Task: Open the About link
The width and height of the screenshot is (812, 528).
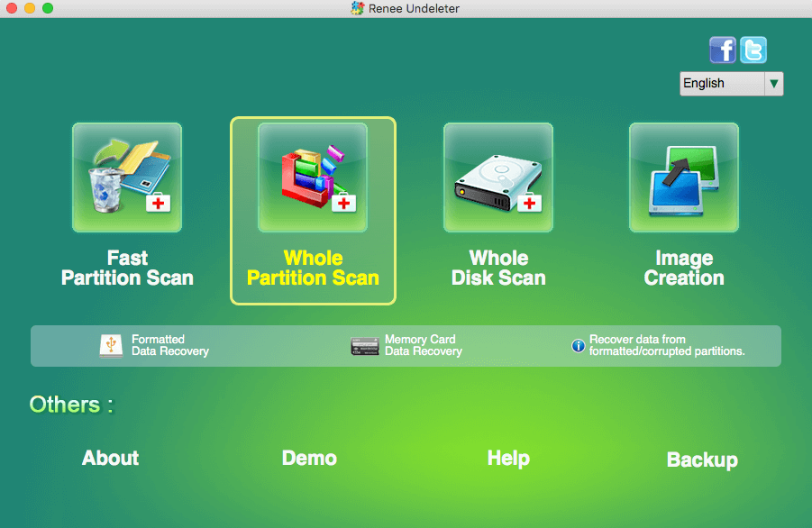Action: click(110, 458)
